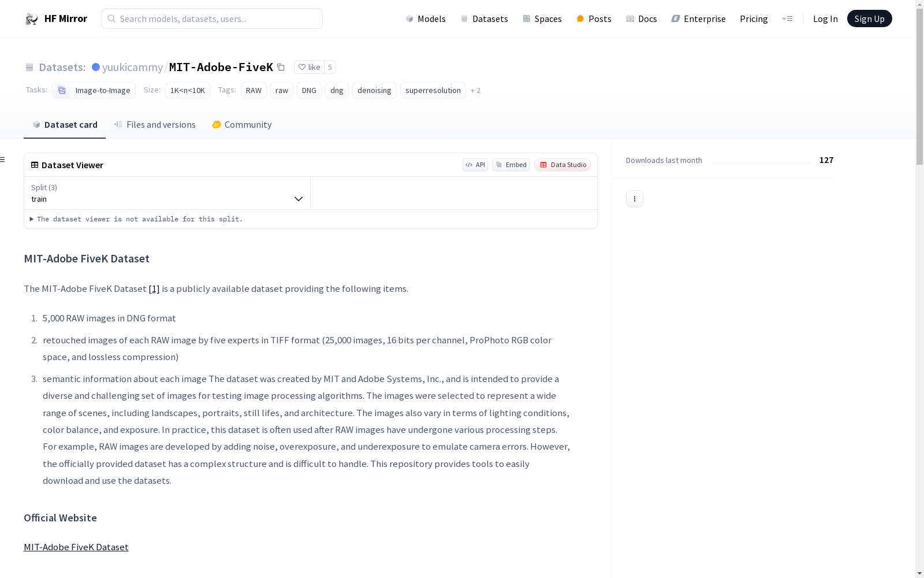Click the HF Mirror logo icon

coord(32,19)
